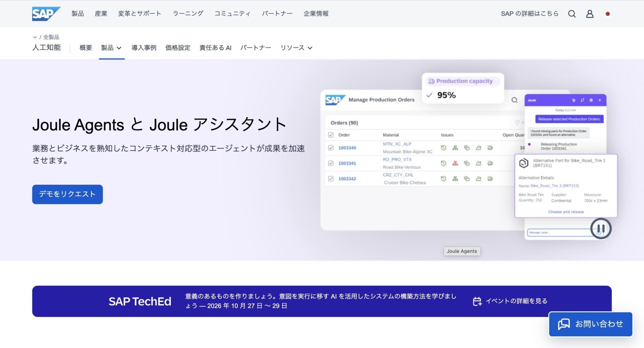The height and width of the screenshot is (348, 644).
Task: Click the calendar icon in TechEd banner
Action: tap(477, 301)
